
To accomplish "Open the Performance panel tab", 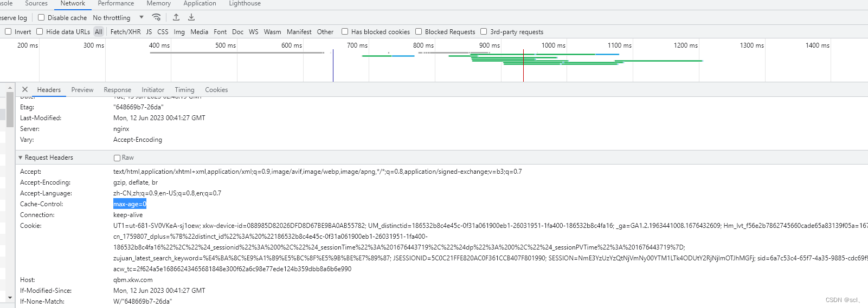I will (x=116, y=3).
